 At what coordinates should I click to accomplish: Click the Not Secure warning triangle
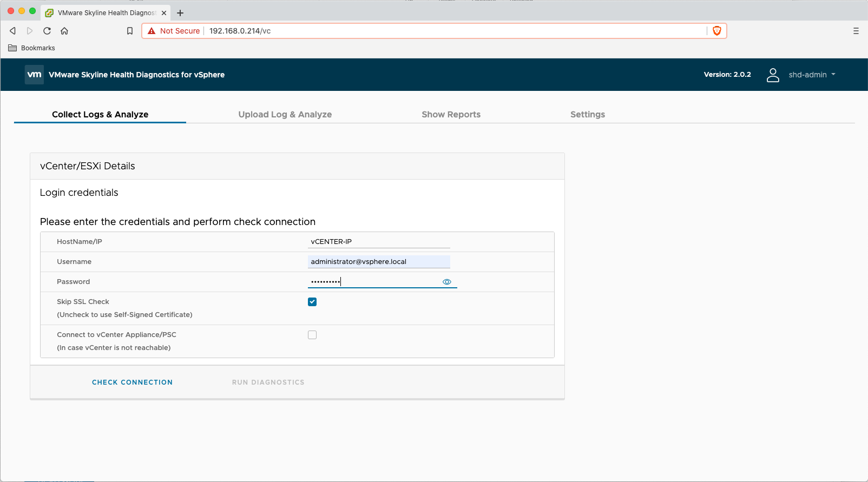pos(152,31)
